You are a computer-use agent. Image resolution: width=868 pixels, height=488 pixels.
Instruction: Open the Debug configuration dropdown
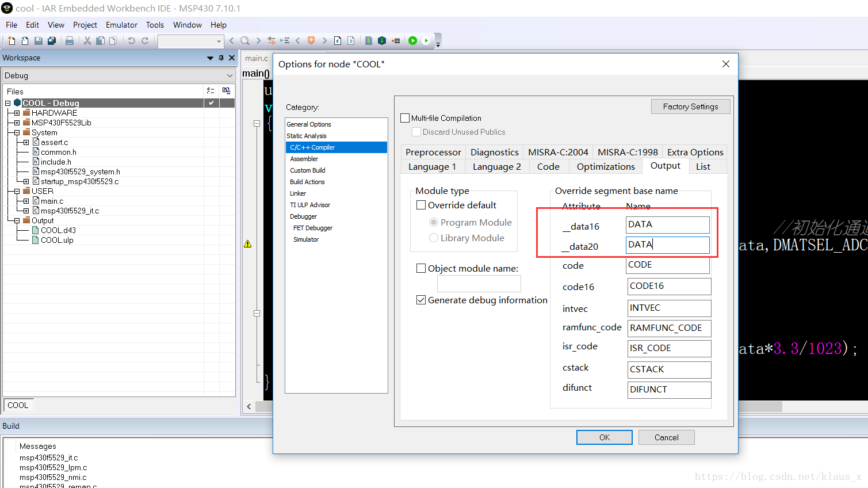tap(230, 75)
